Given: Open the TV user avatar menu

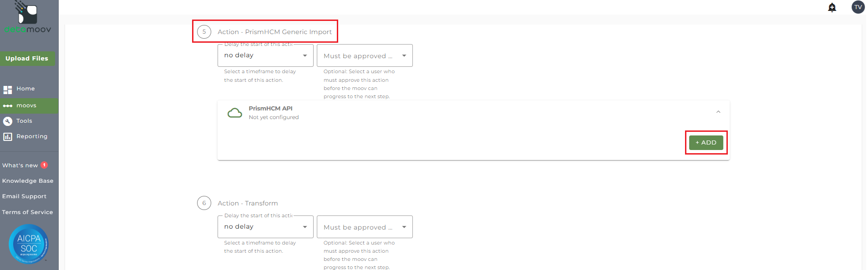Looking at the screenshot, I should point(858,7).
